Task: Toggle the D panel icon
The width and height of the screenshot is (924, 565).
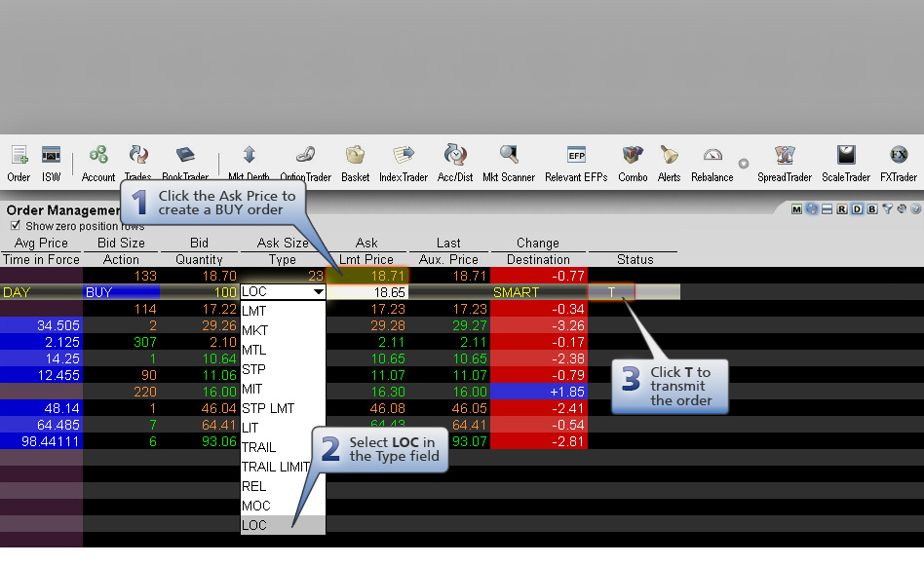Action: tap(857, 209)
